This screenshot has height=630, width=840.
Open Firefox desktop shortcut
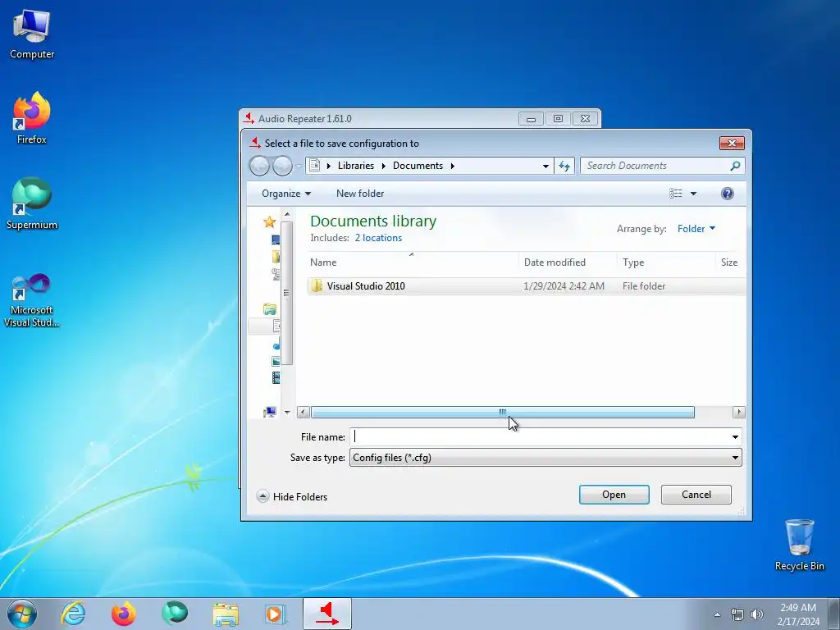point(32,118)
